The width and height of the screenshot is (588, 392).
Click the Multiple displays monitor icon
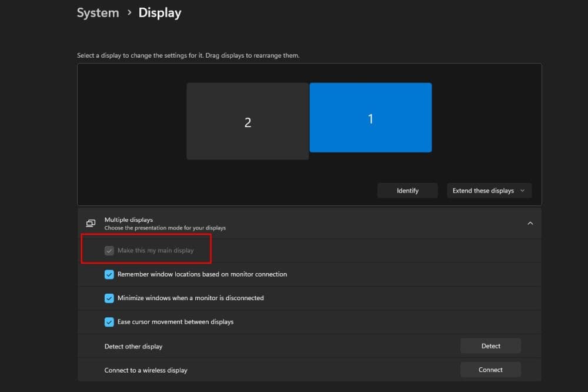91,223
